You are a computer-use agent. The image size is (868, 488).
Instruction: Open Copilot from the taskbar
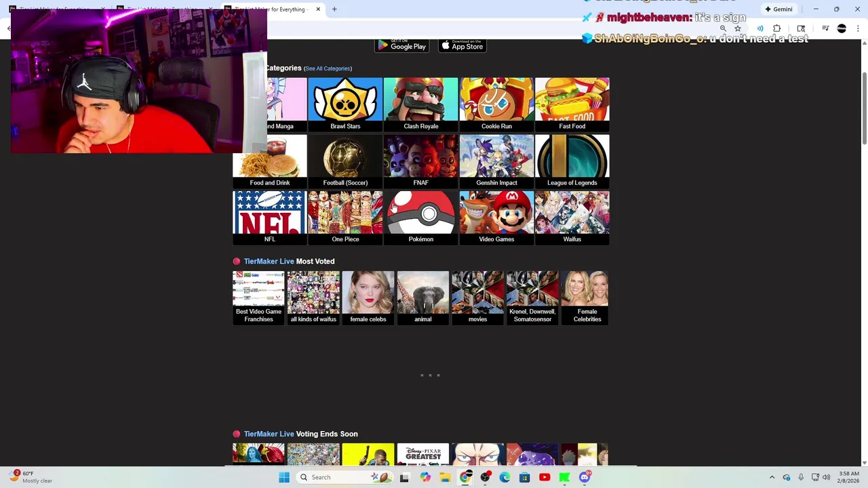coord(425,477)
